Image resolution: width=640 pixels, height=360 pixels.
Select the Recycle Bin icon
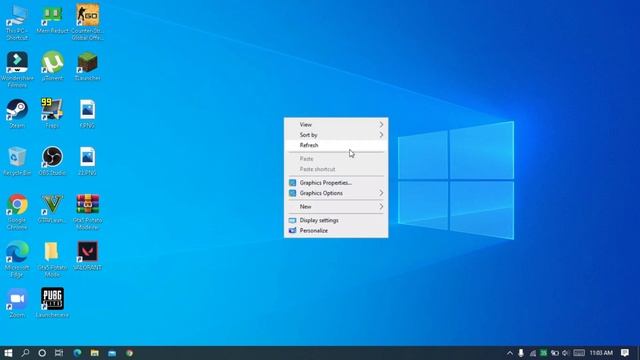(17, 161)
